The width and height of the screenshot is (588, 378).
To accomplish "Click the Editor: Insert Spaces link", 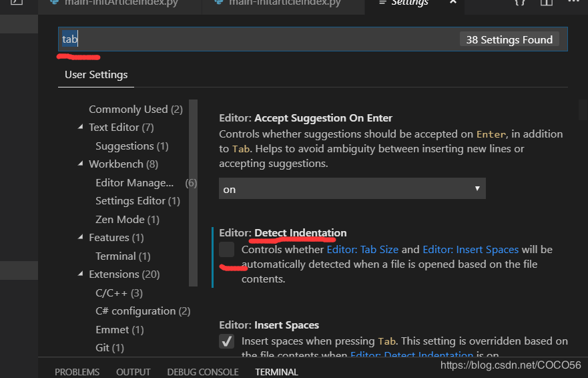I will [471, 250].
